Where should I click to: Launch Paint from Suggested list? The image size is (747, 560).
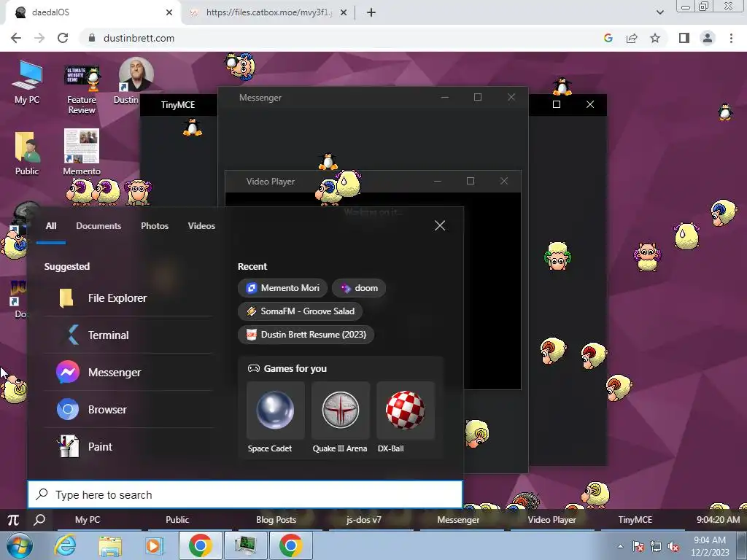click(x=128, y=447)
